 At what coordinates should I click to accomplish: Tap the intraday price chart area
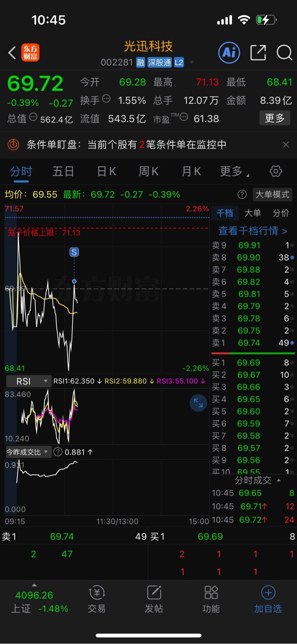tap(107, 289)
